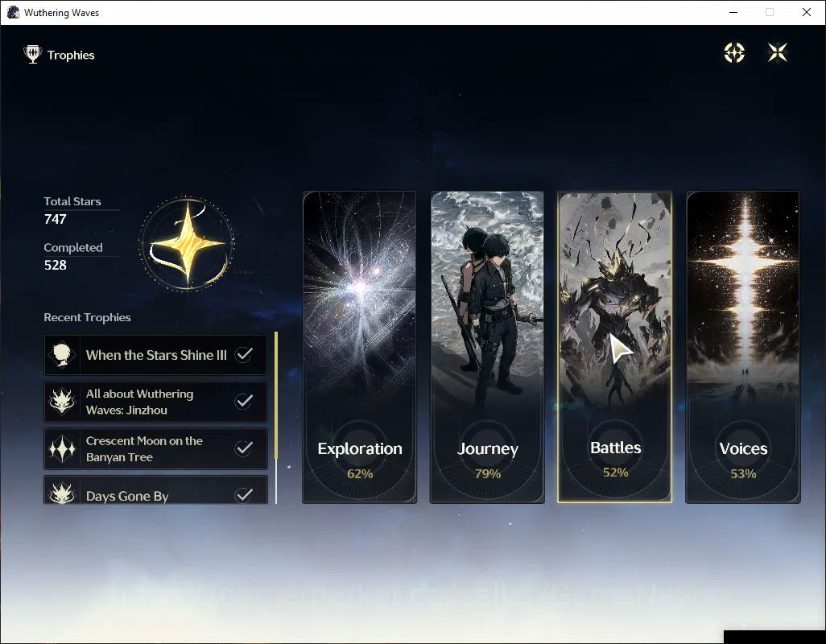The height and width of the screenshot is (644, 826).
Task: Click the Completed count 528
Action: click(x=56, y=265)
